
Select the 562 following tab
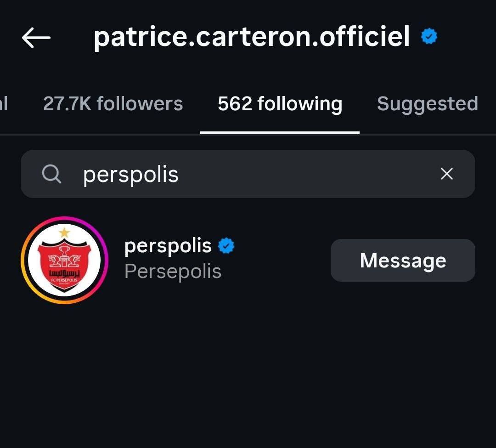[280, 104]
